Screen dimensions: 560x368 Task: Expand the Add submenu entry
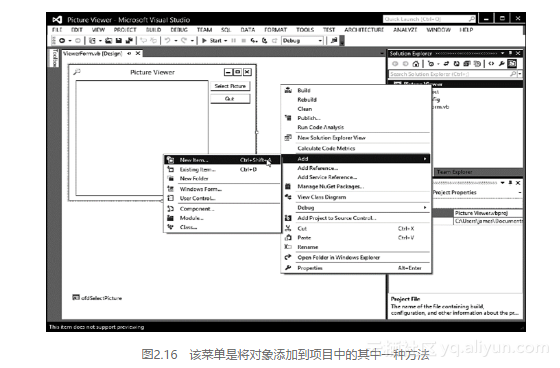(x=356, y=159)
